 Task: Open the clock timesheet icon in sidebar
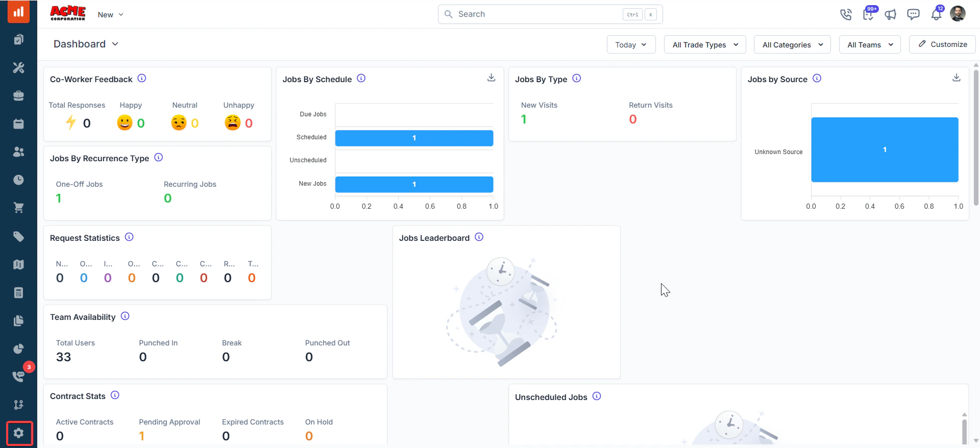(18, 180)
